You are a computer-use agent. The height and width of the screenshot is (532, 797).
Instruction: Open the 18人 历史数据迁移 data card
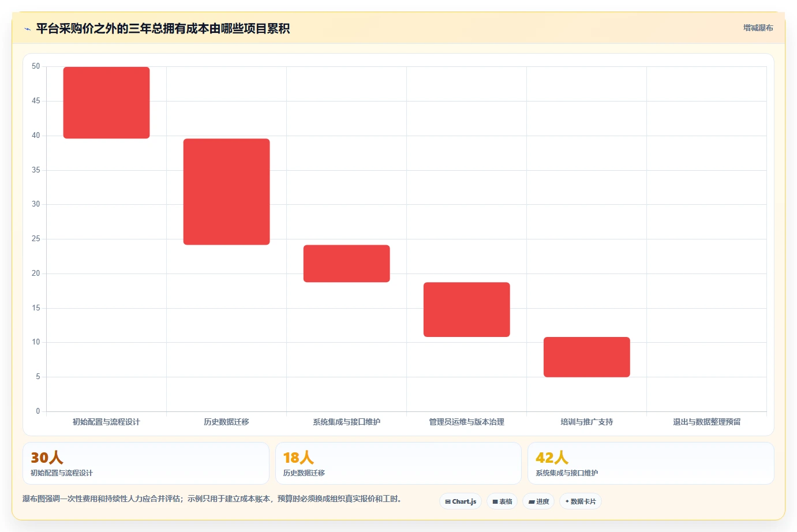point(398,463)
